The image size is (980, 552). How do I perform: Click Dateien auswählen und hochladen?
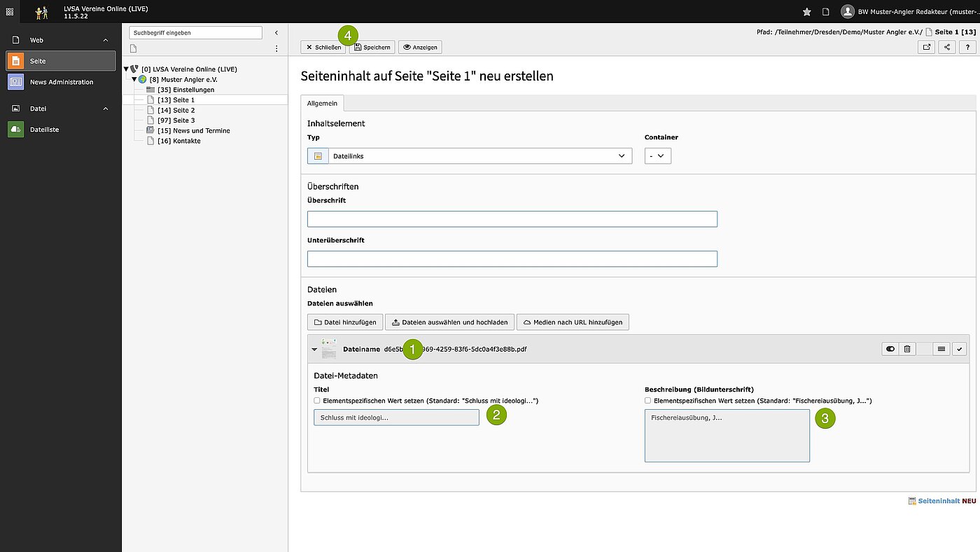(x=449, y=322)
